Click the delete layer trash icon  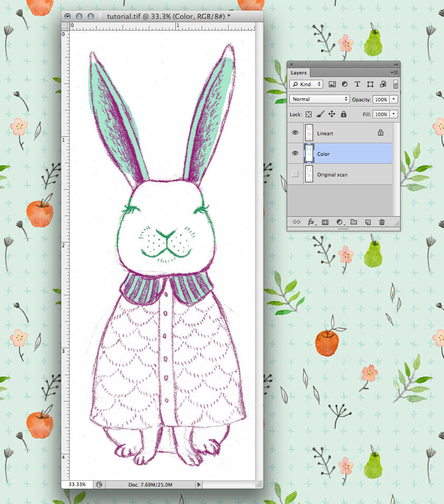[x=382, y=222]
